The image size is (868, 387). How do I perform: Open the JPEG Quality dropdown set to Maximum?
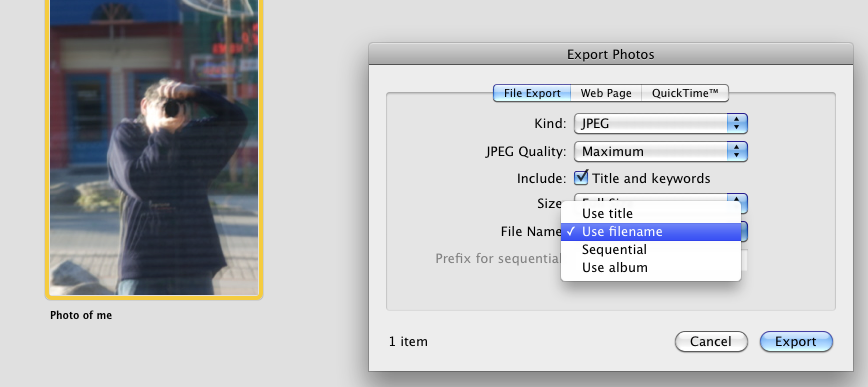point(661,151)
